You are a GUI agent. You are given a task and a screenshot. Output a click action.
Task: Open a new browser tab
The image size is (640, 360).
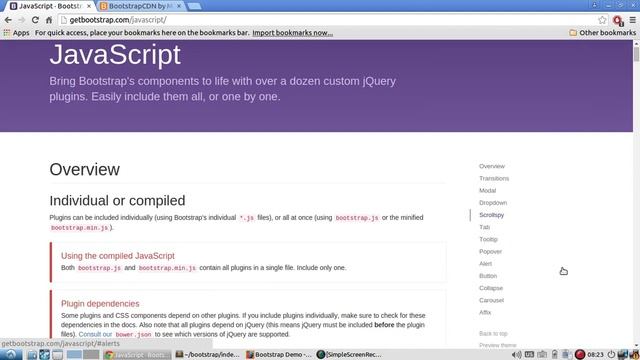[194, 6]
